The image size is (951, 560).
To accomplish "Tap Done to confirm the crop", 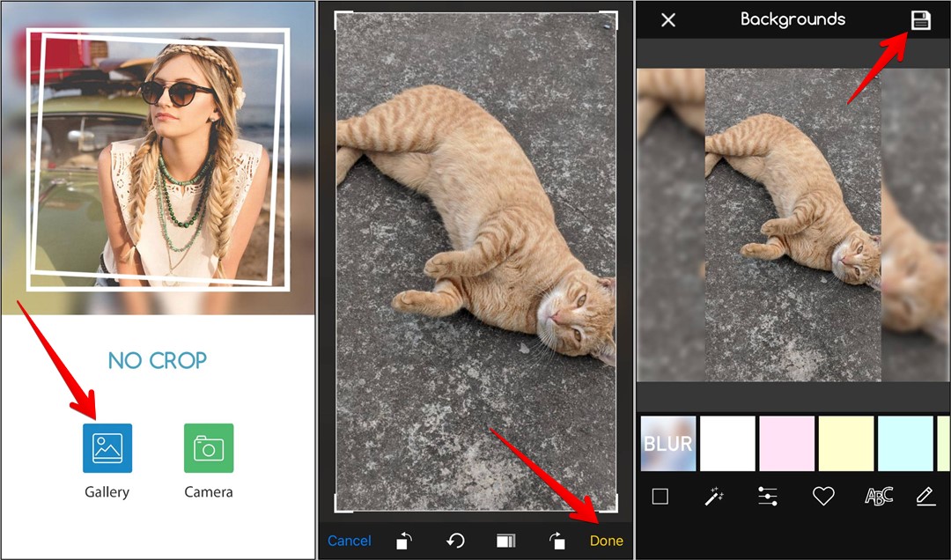I will (606, 541).
